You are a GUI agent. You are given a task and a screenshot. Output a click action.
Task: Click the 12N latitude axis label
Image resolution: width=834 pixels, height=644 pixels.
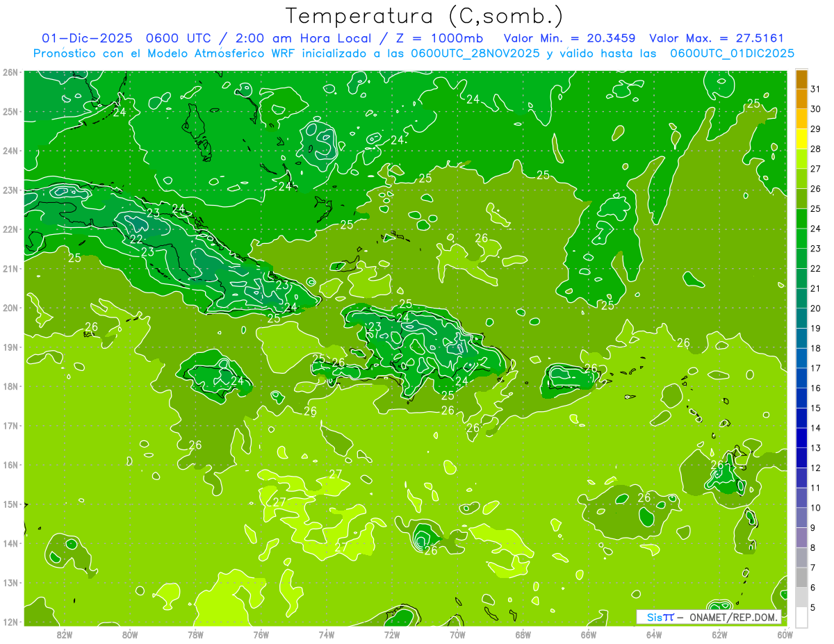click(10, 622)
